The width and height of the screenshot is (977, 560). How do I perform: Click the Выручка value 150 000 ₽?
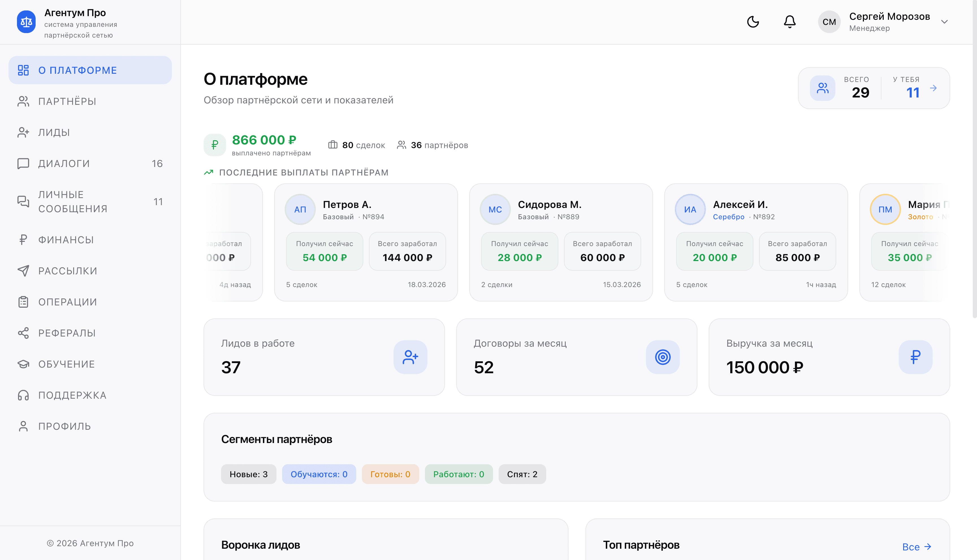(x=765, y=367)
